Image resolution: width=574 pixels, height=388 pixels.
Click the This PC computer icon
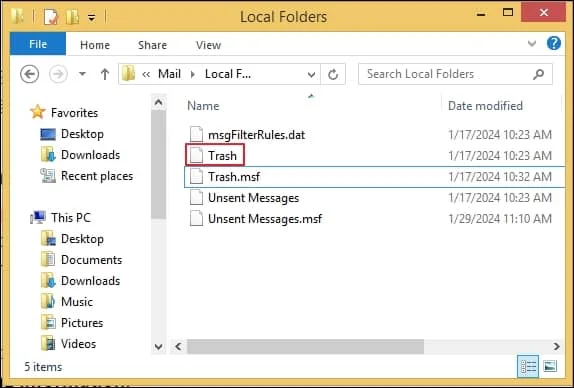point(38,217)
